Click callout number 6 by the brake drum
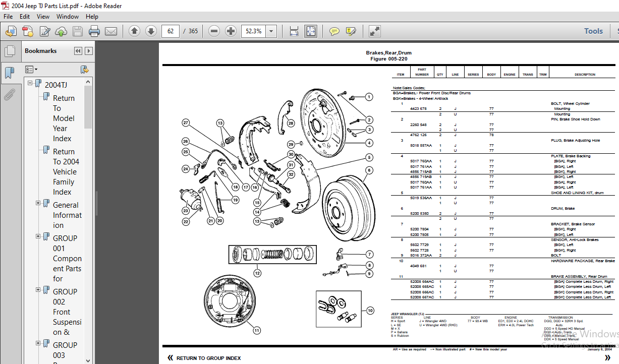Screen dimensions: 619x364 pos(369,170)
